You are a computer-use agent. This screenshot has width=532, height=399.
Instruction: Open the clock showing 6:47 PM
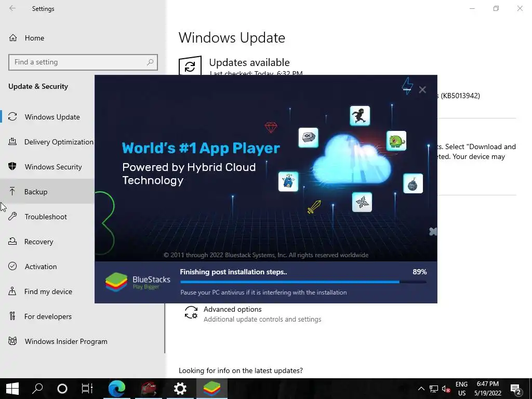(x=487, y=389)
